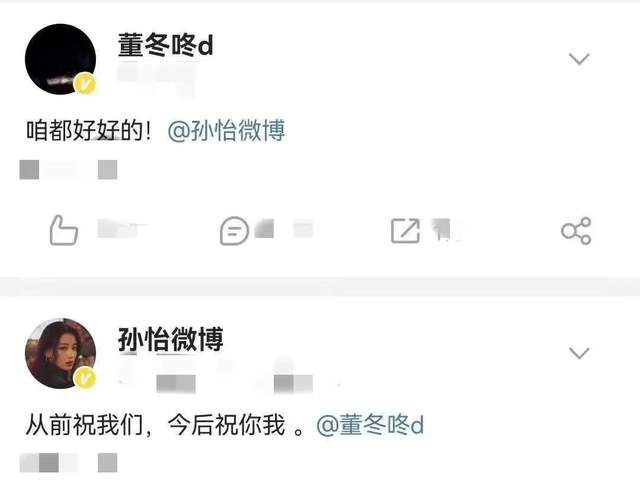This screenshot has width=640, height=492.
Task: Expand options chevron on 孙怡微博's post
Action: [x=579, y=353]
